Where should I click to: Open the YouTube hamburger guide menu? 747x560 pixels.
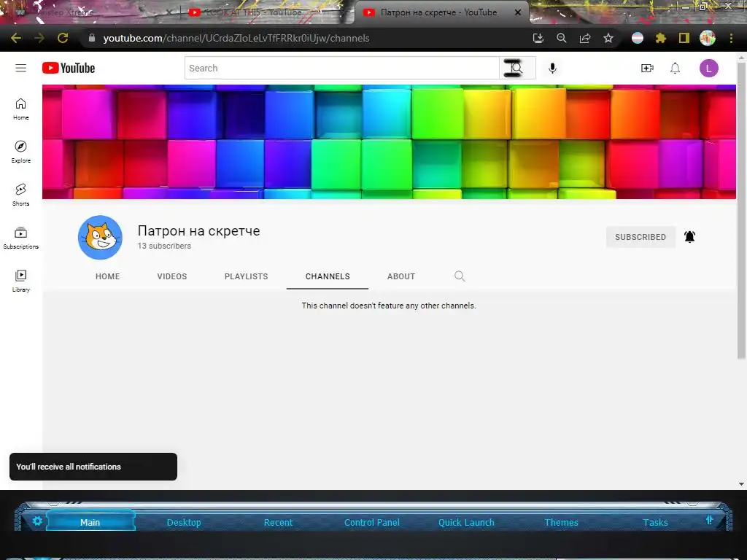click(x=20, y=68)
